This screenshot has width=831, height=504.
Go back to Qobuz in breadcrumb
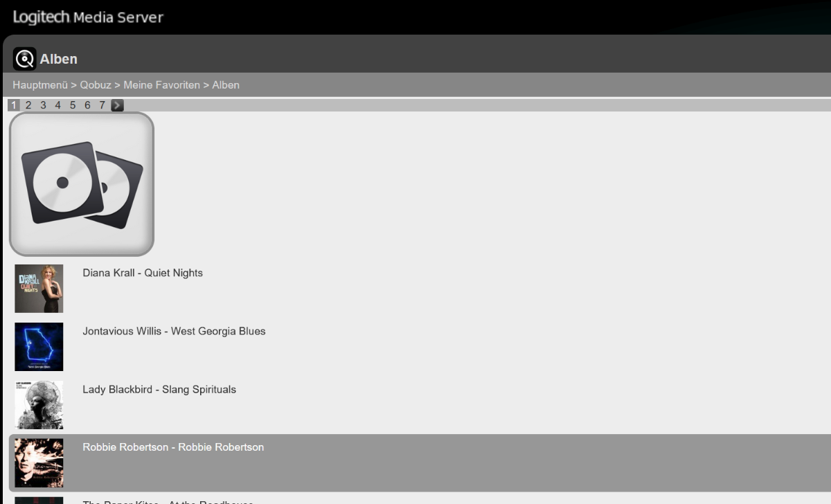(96, 85)
